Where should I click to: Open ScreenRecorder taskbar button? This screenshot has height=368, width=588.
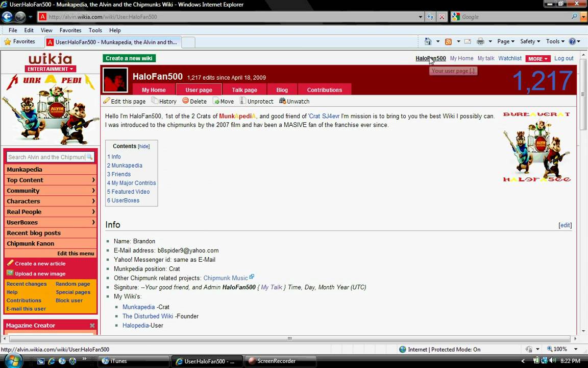tap(281, 361)
